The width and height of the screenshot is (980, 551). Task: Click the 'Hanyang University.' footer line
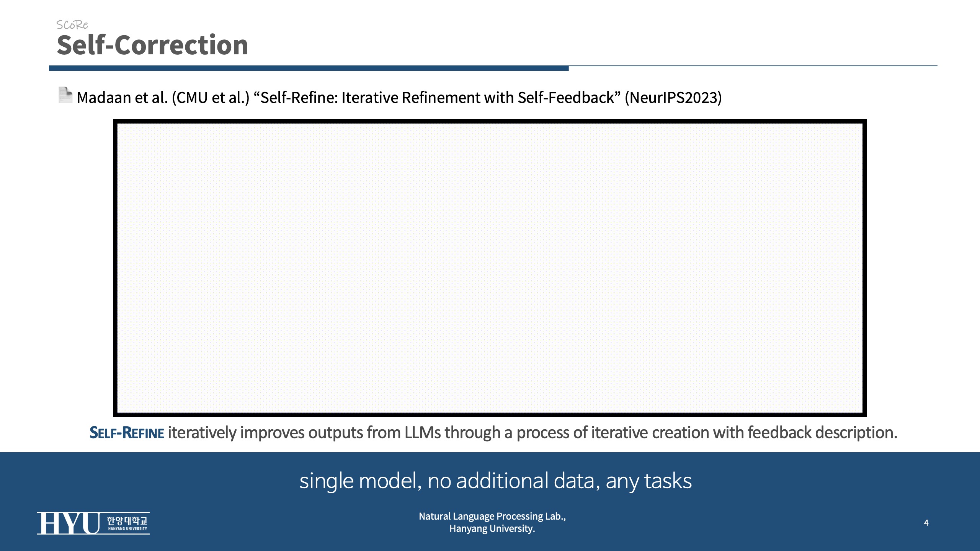(492, 528)
